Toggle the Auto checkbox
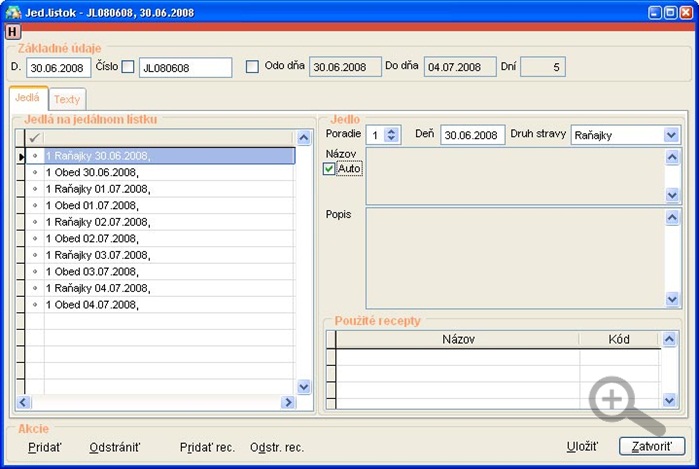This screenshot has height=469, width=699. pyautogui.click(x=329, y=169)
